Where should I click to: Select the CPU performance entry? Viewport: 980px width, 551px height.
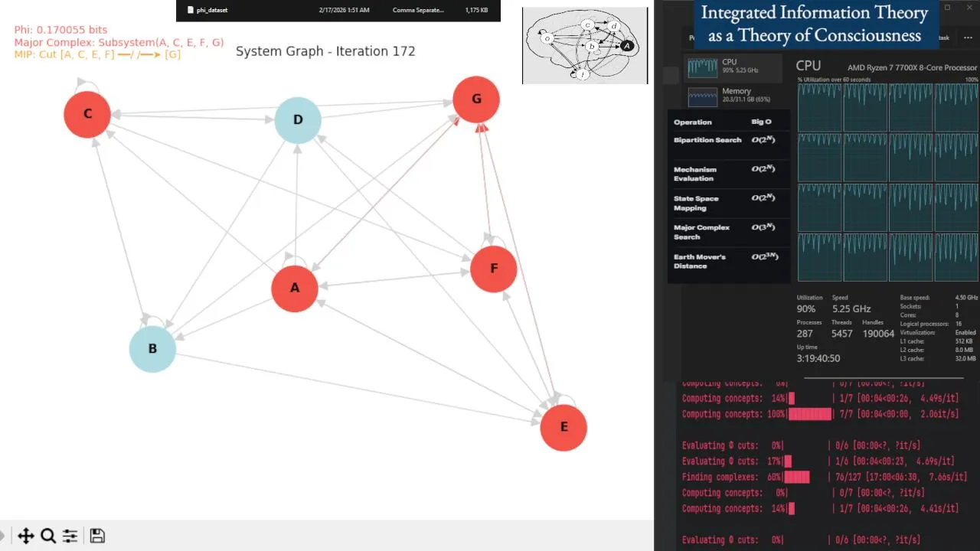click(733, 67)
